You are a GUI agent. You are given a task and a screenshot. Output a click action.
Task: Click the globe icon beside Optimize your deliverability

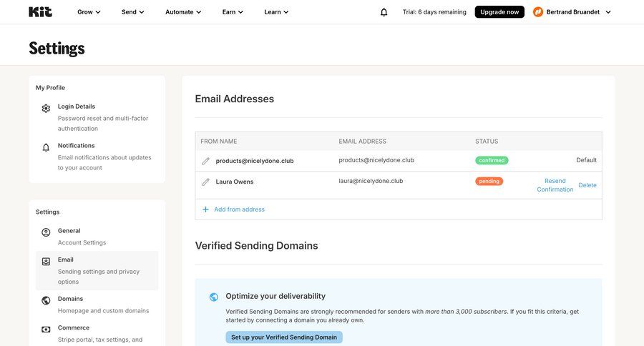[213, 297]
